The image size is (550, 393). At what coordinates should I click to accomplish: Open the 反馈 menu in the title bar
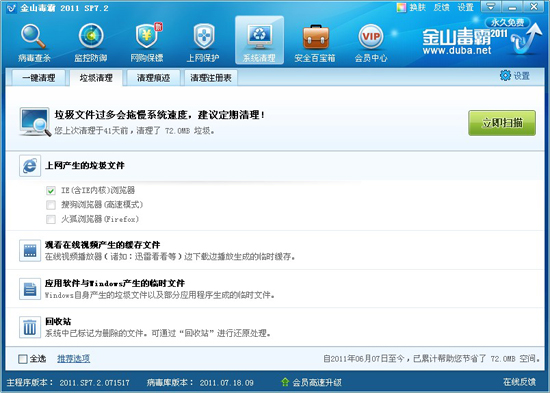pos(441,7)
